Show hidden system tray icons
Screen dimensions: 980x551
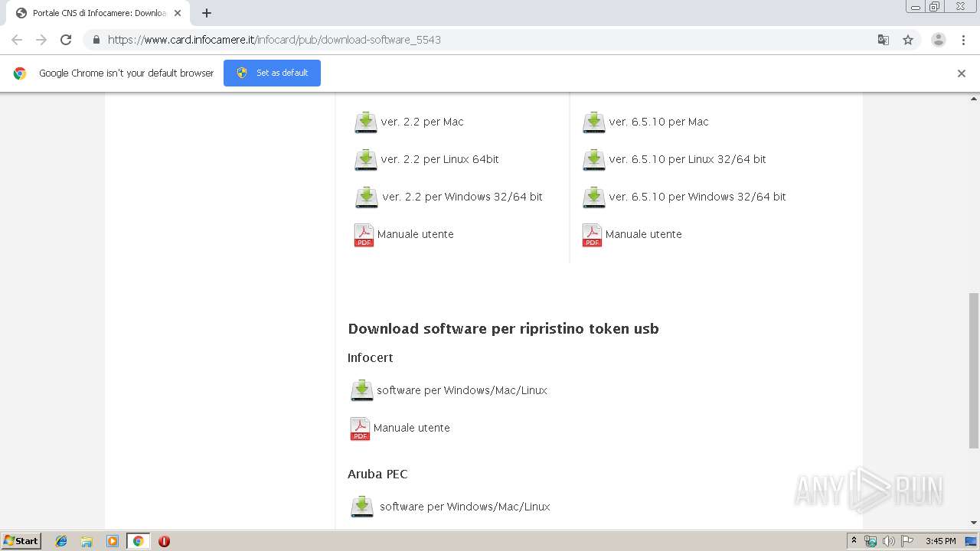coord(854,541)
